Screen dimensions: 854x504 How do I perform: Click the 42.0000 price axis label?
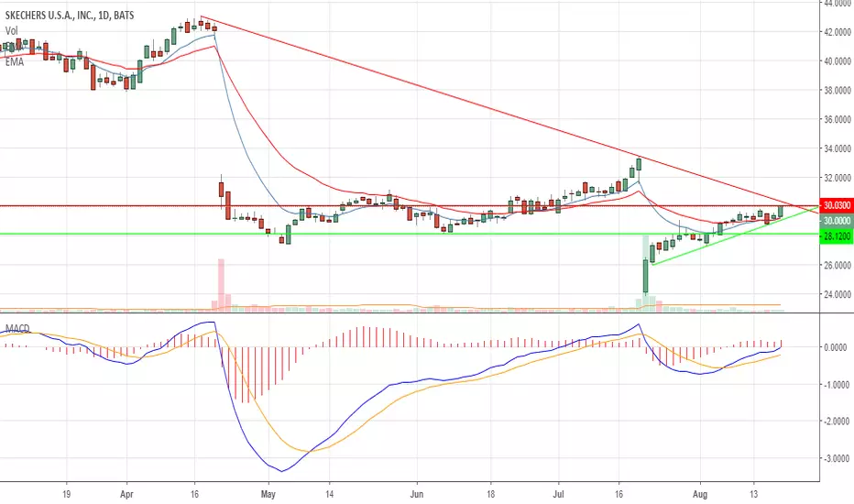tap(838, 32)
